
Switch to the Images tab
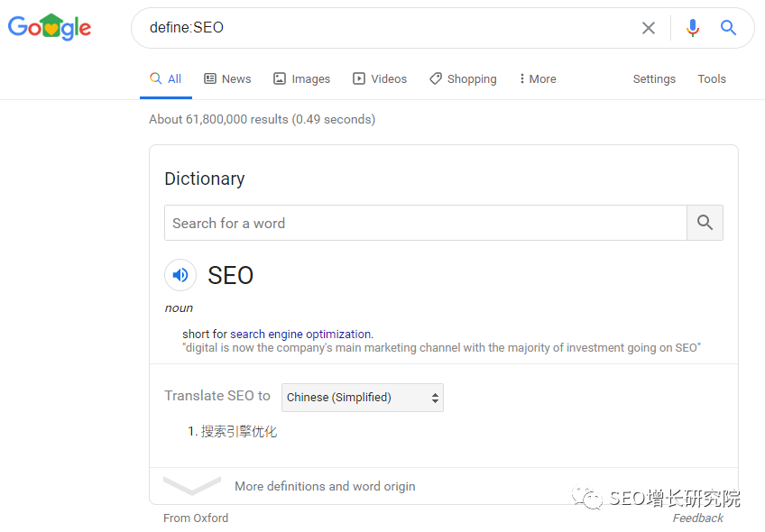coord(301,79)
